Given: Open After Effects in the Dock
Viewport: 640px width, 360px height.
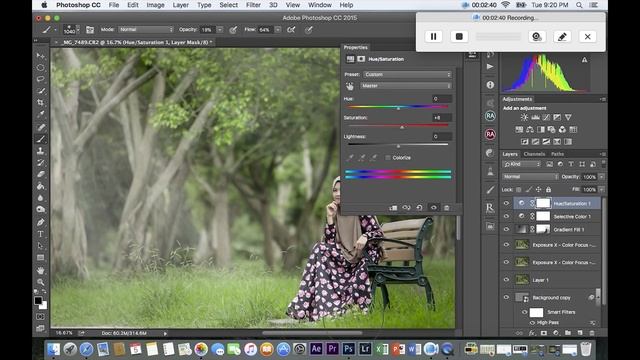Looking at the screenshot, I should (316, 349).
